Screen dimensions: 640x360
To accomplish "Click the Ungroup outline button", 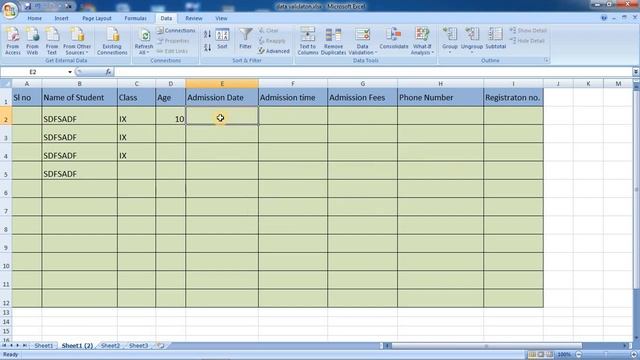I will click(x=472, y=41).
